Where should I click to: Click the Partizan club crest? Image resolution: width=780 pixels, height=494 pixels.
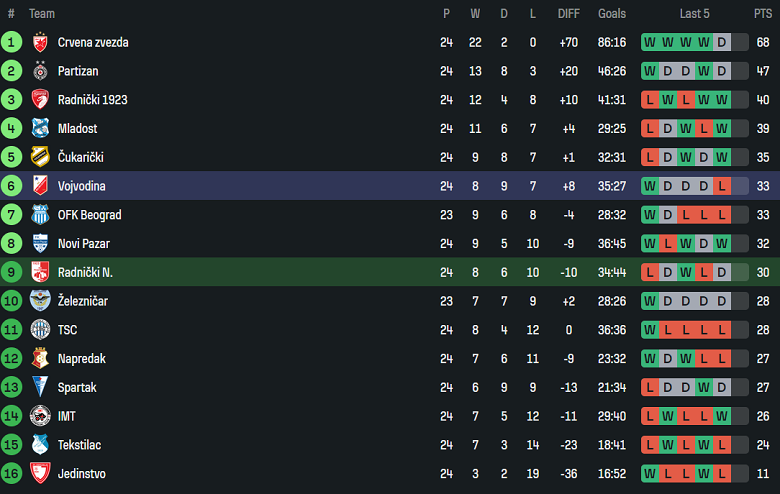40,71
